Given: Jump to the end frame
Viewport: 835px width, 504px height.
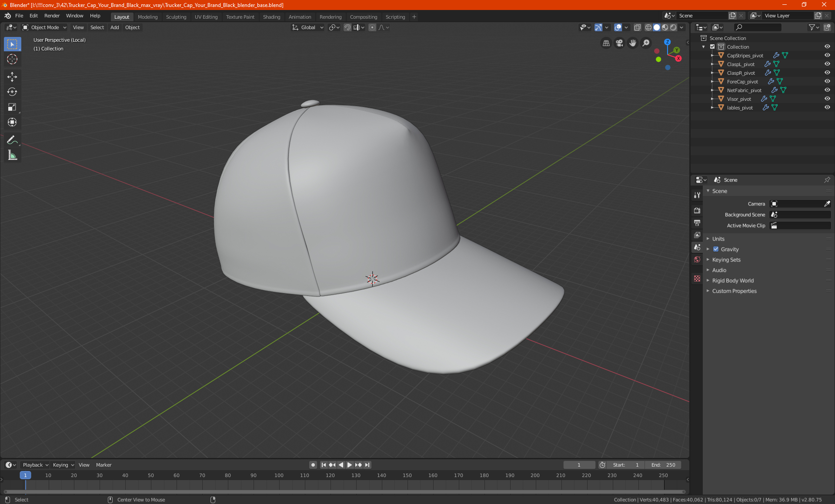Looking at the screenshot, I should click(x=367, y=465).
